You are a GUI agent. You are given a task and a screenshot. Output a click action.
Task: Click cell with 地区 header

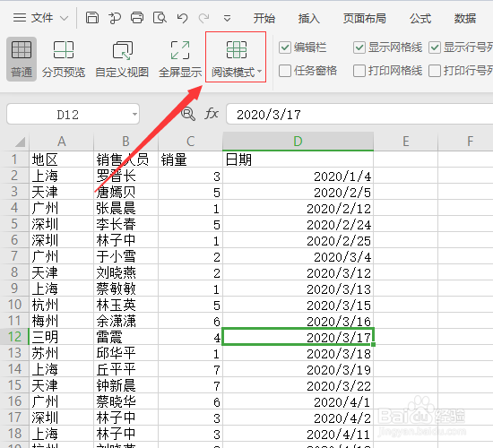click(x=62, y=159)
